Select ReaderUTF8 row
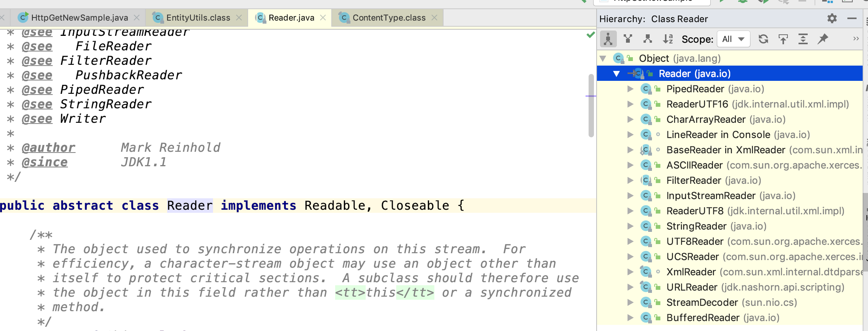 (x=730, y=211)
